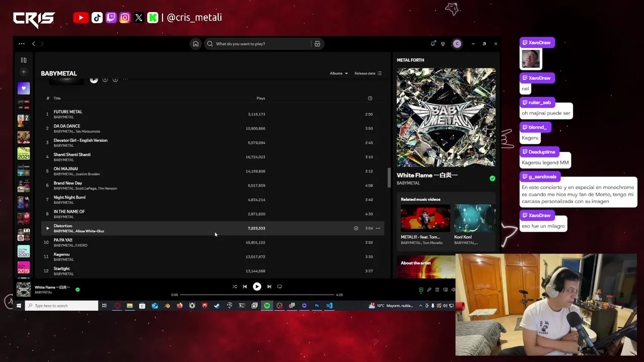Toggle repeat in the player bar
This screenshot has width=644, height=362.
click(279, 287)
